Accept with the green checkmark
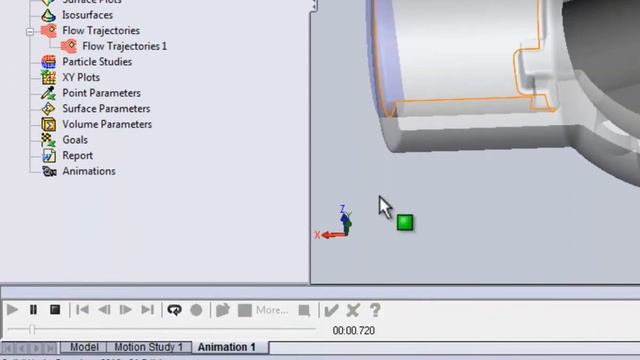The height and width of the screenshot is (360, 640). (x=331, y=310)
